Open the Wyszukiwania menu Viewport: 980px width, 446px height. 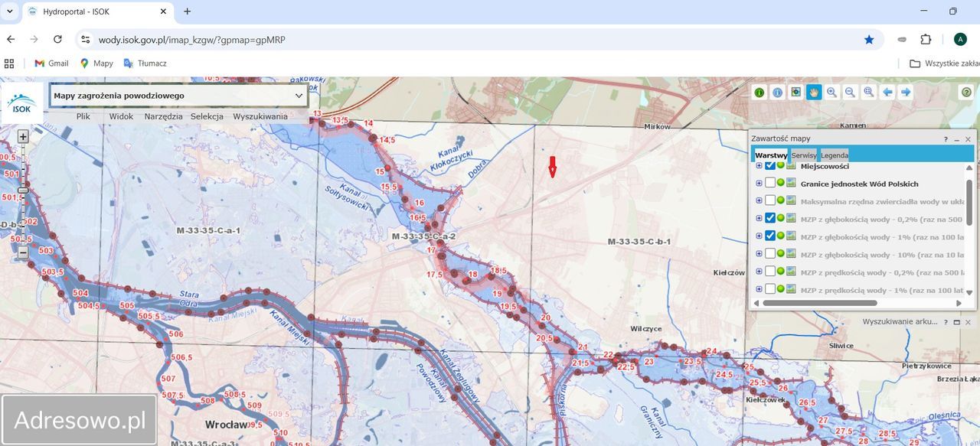click(x=260, y=116)
